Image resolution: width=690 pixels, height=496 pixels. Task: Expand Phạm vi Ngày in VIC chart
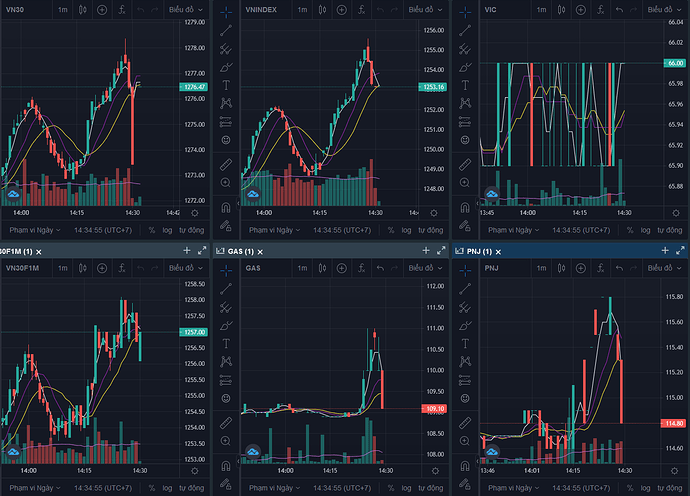(514, 230)
